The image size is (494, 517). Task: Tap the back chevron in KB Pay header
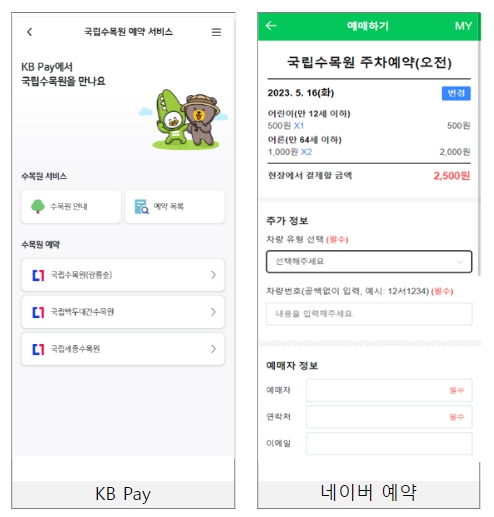pos(30,32)
